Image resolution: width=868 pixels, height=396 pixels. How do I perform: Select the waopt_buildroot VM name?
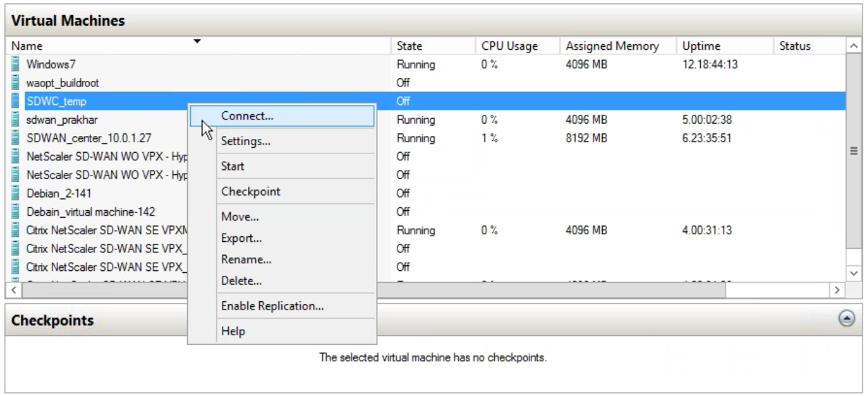(63, 83)
